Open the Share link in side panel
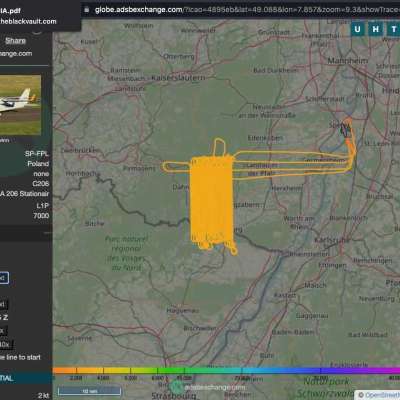Viewport: 400px width, 400px height. coord(15,41)
